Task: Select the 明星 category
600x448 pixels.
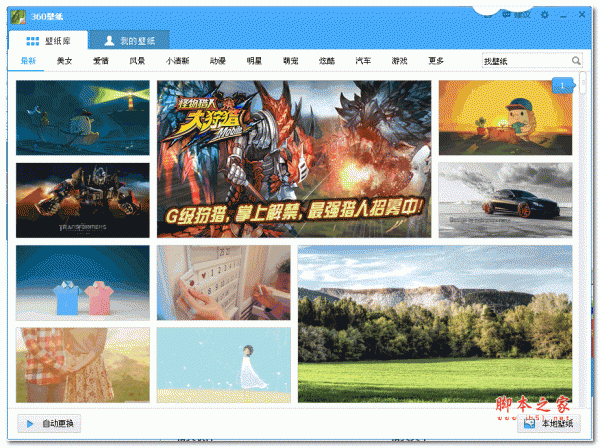Action: click(x=254, y=60)
